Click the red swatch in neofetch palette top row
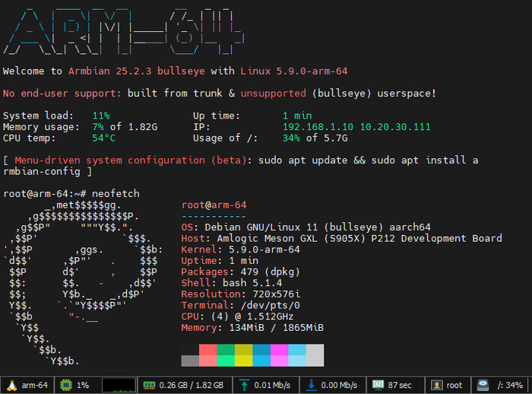The height and width of the screenshot is (394, 532). coord(207,350)
